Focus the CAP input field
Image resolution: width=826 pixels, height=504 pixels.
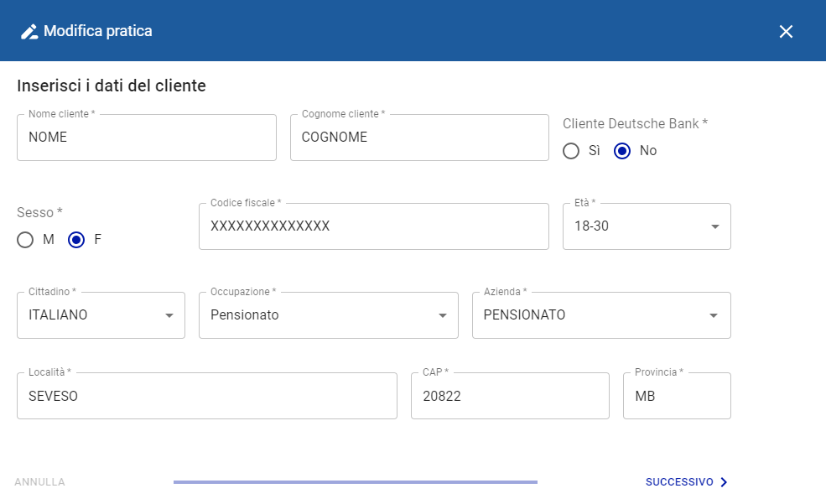(x=509, y=396)
